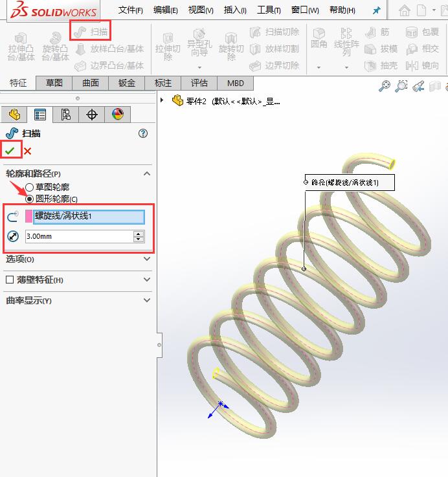Click Boundary Boss/Base (边界凸台/基体)

[x=109, y=65]
